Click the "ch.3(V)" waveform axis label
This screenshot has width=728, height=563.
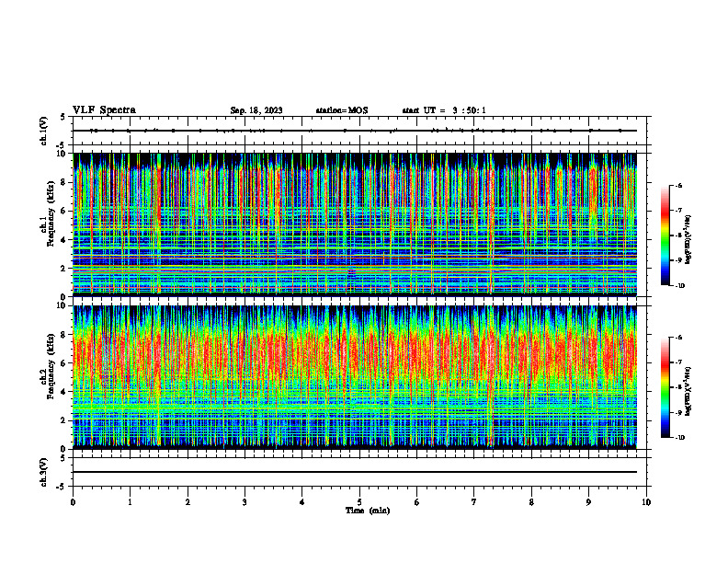coord(44,472)
